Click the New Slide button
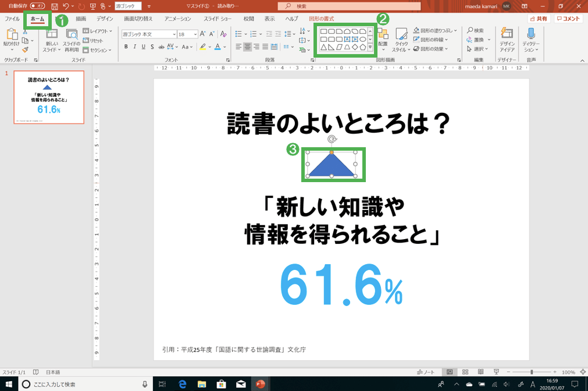Screen dimensions: 588x391 click(x=51, y=40)
